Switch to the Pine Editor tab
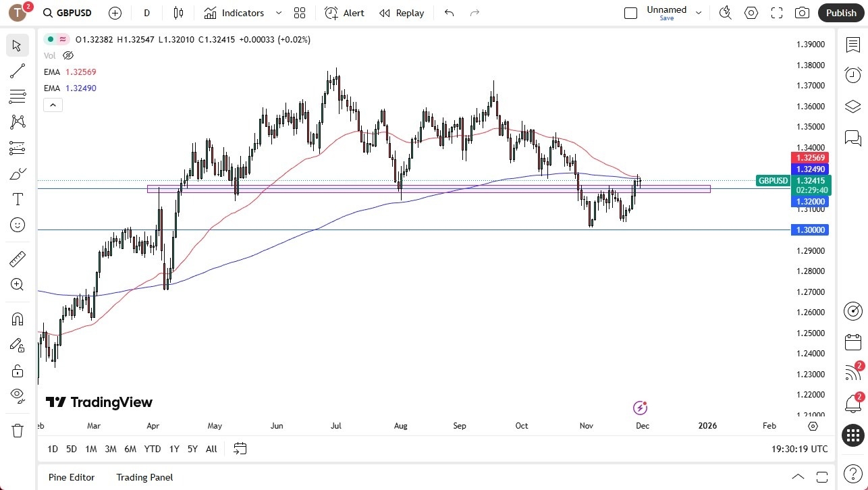Viewport: 868px width, 490px height. (x=71, y=477)
